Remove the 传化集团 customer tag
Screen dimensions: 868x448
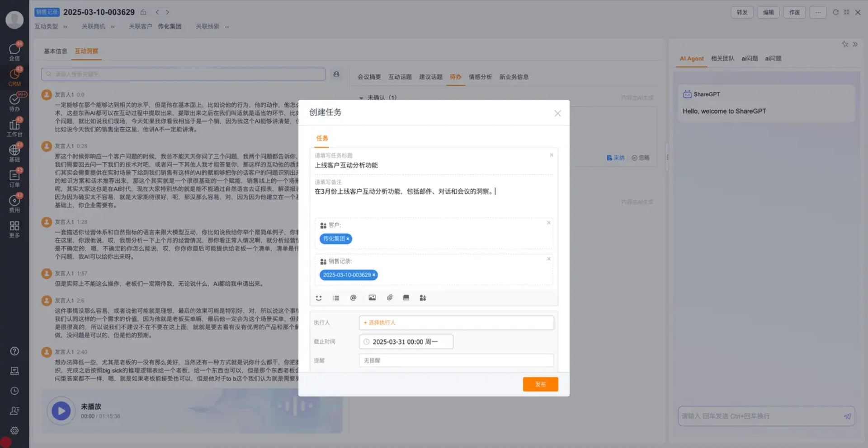pos(348,238)
